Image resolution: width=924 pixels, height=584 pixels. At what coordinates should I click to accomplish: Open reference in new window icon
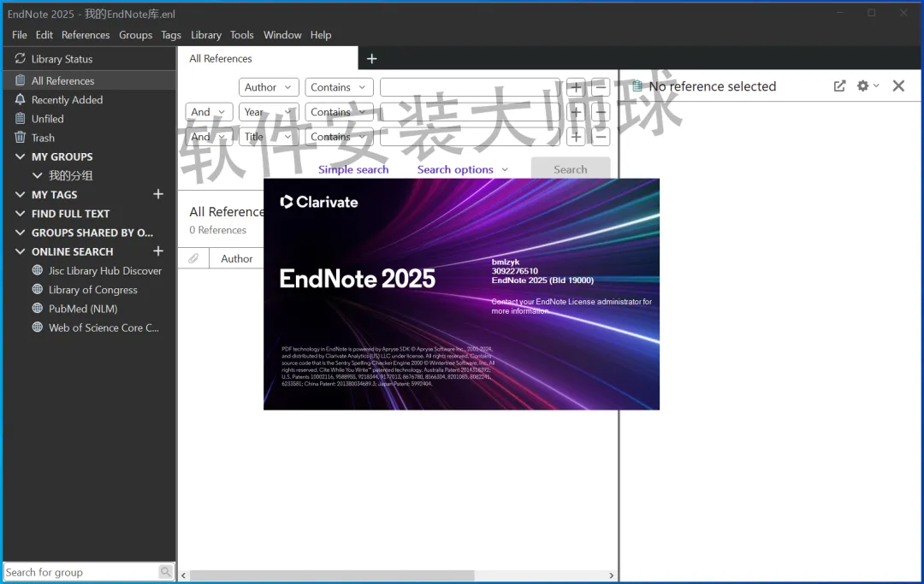(x=840, y=86)
